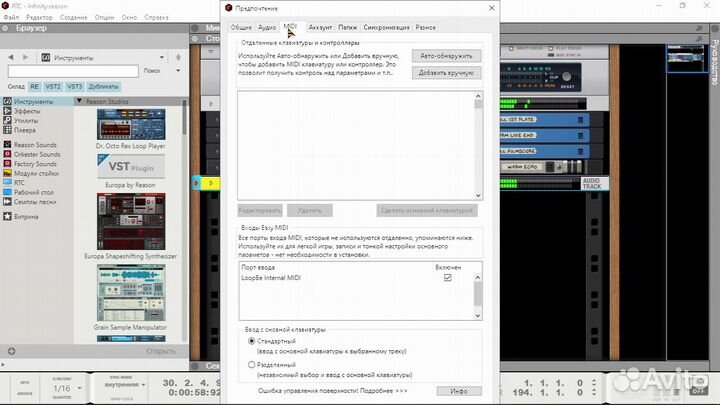Click the browser back arrow button
Image resolution: width=720 pixels, height=405 pixels.
(10, 57)
